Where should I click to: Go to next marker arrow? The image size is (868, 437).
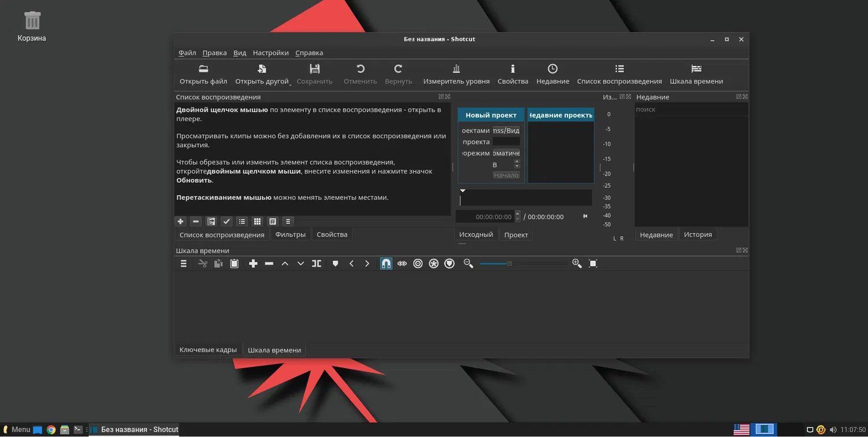click(x=367, y=263)
